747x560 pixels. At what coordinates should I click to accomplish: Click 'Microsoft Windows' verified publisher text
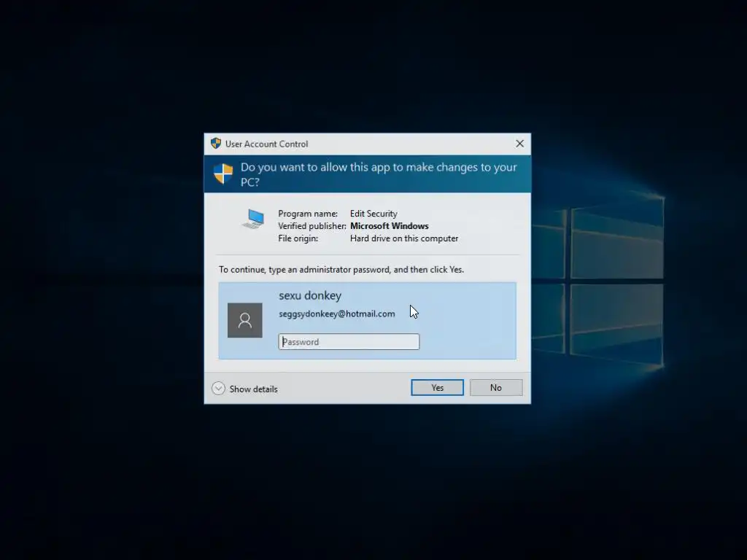[390, 226]
